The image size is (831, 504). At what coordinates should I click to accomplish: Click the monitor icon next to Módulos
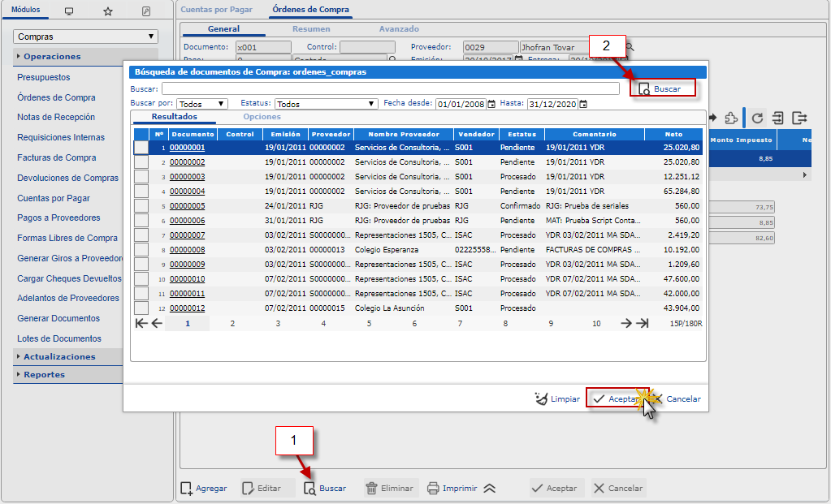pos(68,11)
